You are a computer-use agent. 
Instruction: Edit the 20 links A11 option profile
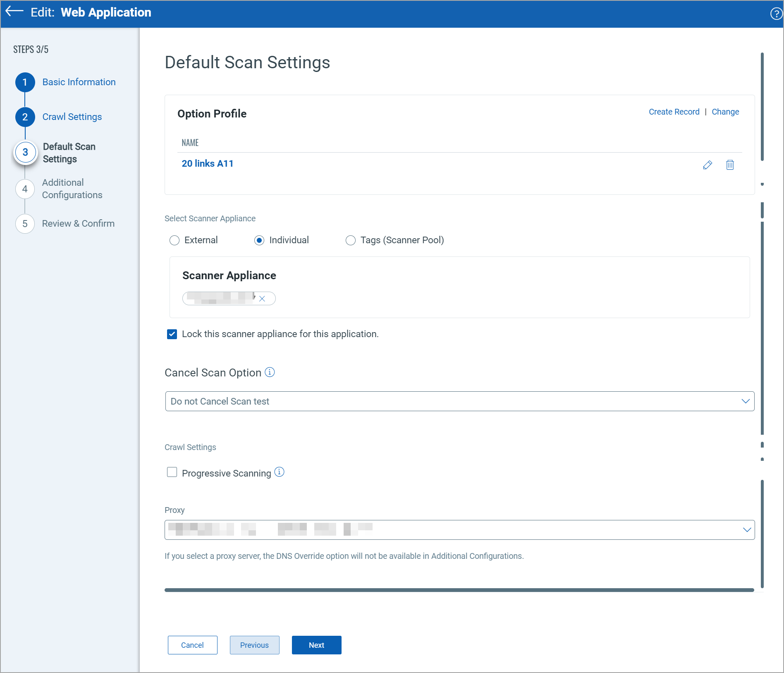pyautogui.click(x=708, y=165)
